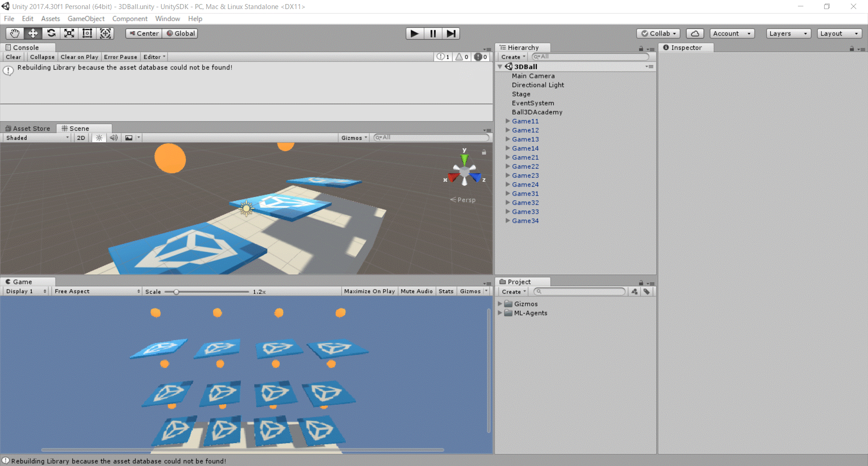Lock the scene gizmo rotation
868x466 pixels.
[x=484, y=152]
